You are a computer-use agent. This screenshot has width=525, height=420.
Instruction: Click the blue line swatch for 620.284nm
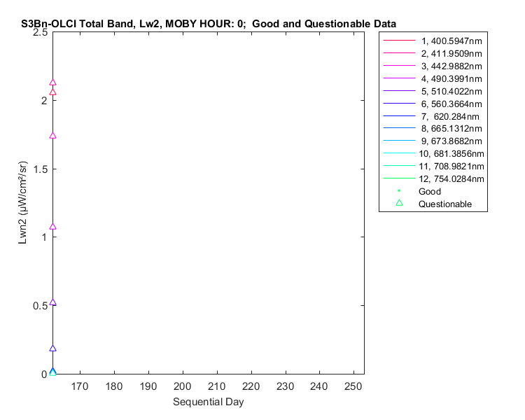[399, 115]
